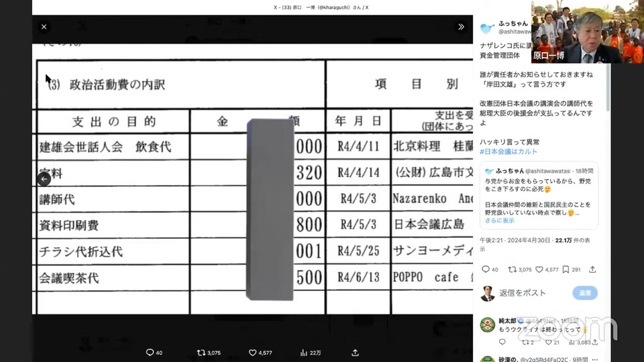Click the date cell R4/5/25
Screen dimensions: 644x362
(358, 251)
